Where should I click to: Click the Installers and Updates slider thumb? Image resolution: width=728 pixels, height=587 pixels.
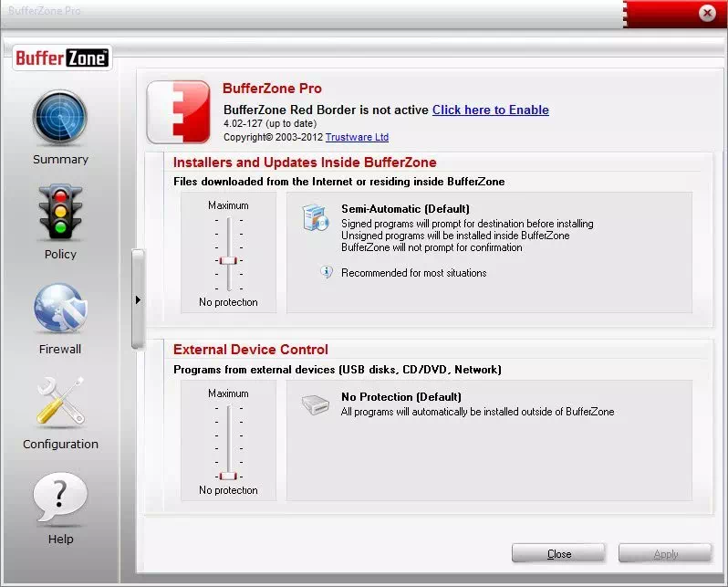tap(228, 261)
